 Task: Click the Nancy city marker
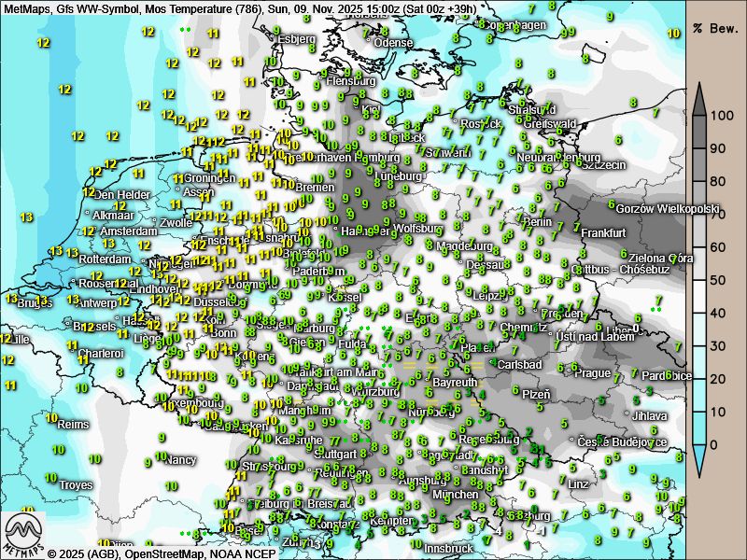click(162, 457)
